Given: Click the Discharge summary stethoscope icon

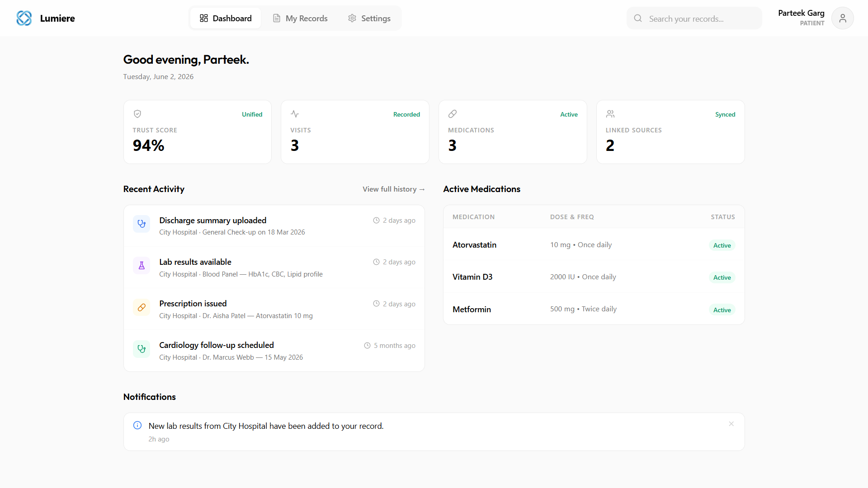Looking at the screenshot, I should [142, 224].
